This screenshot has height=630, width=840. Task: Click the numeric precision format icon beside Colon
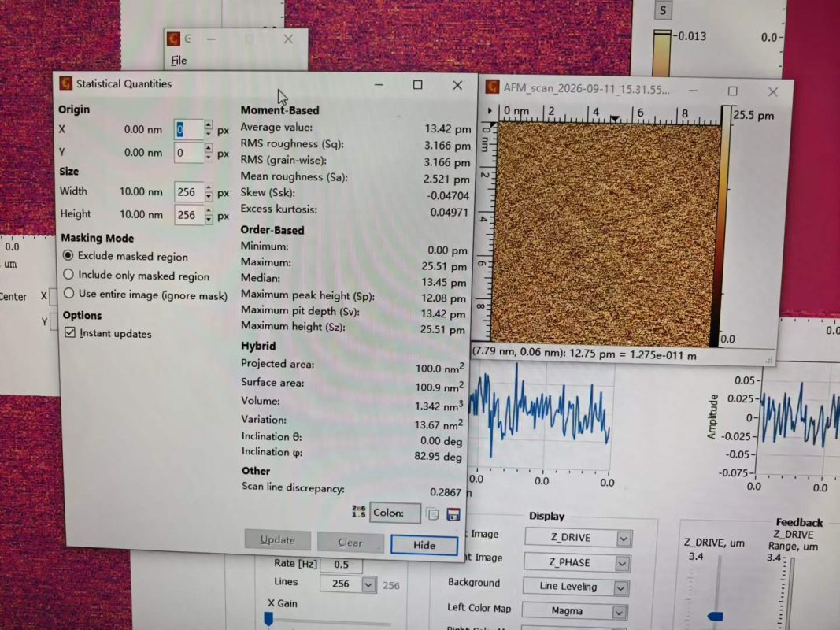pyautogui.click(x=358, y=512)
